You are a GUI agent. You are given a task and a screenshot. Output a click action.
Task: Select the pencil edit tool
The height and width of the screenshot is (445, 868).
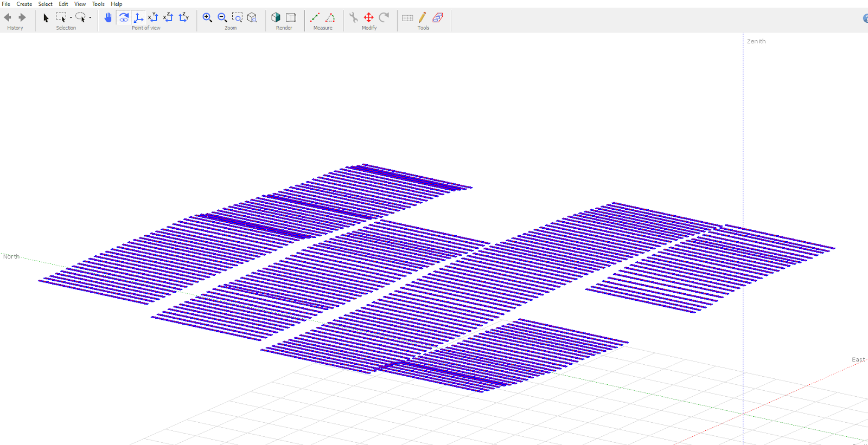click(423, 17)
